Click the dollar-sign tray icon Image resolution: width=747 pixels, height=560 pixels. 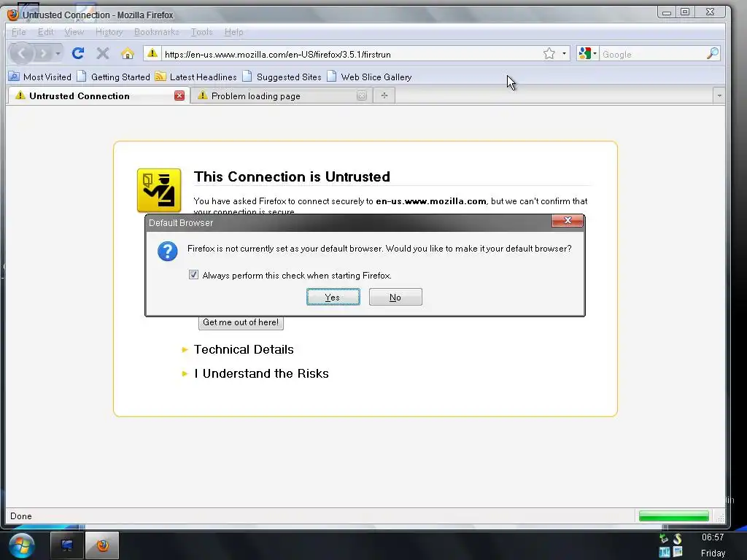678,539
